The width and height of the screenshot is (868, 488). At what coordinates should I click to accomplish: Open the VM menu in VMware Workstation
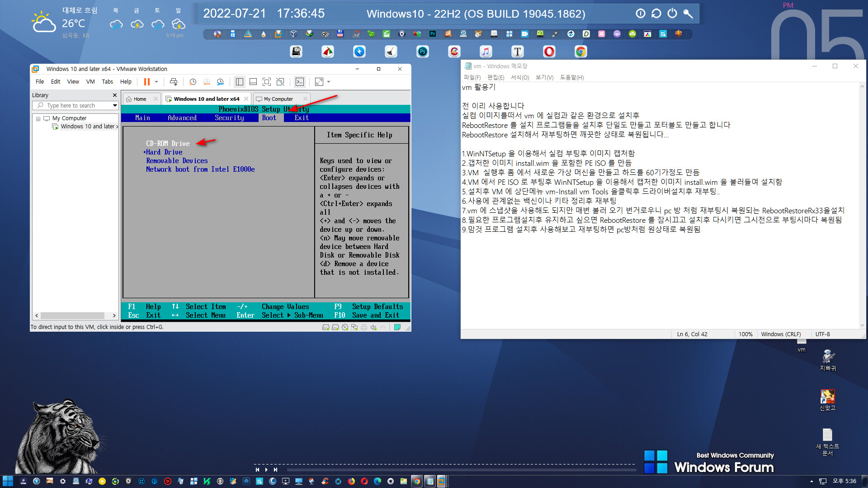tap(90, 82)
